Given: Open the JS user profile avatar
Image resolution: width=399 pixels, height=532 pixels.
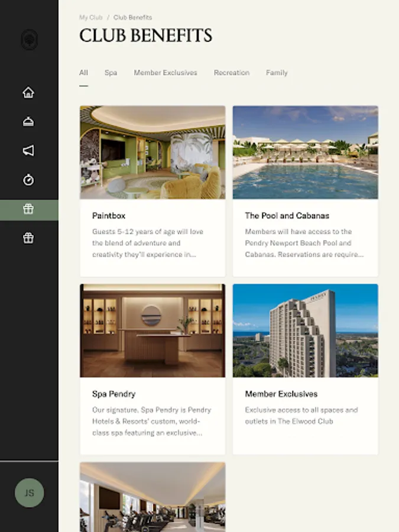Looking at the screenshot, I should click(x=29, y=492).
